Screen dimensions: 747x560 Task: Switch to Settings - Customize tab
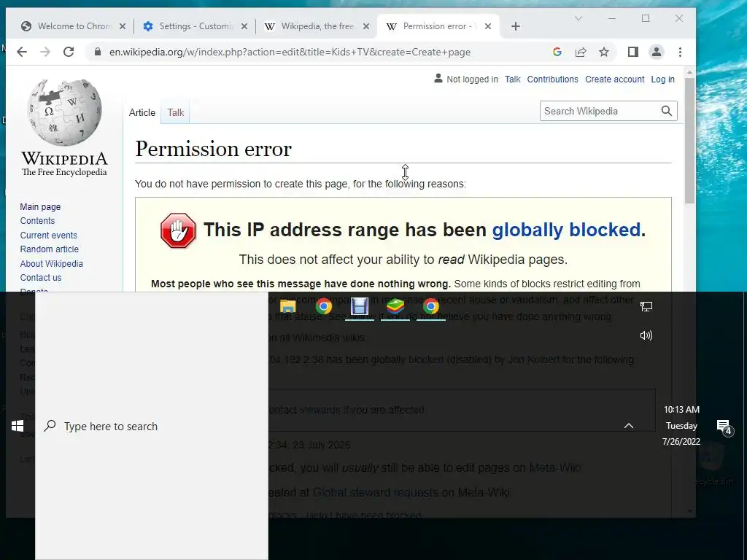coord(196,26)
